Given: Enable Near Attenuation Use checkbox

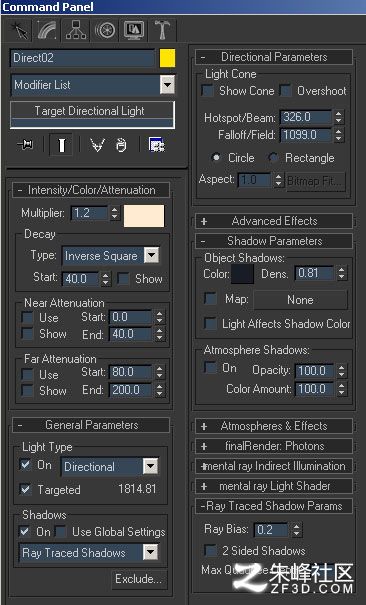Looking at the screenshot, I should [x=27, y=318].
